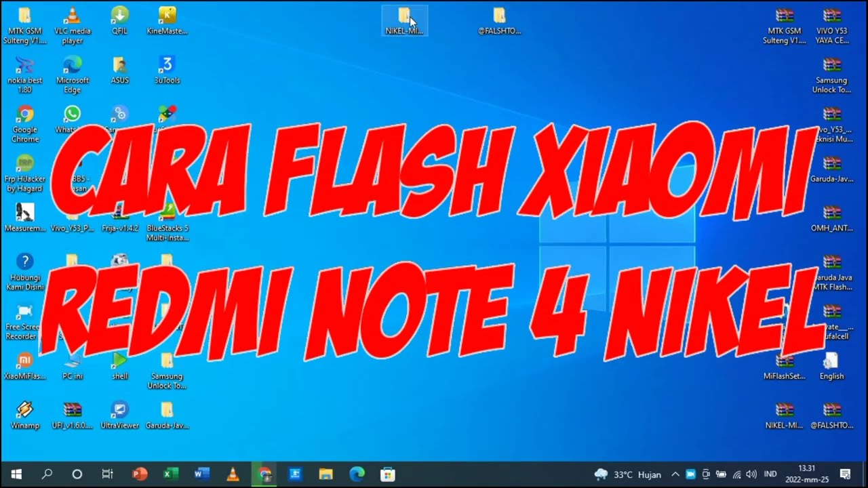Launch the KineMaster desktop icon
The image size is (868, 488).
click(x=167, y=21)
